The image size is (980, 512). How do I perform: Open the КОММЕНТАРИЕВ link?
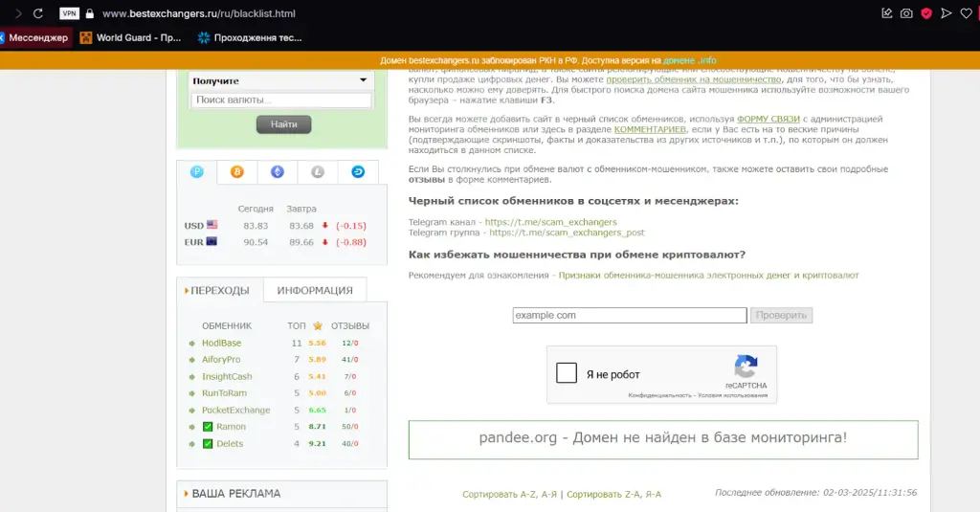(650, 129)
